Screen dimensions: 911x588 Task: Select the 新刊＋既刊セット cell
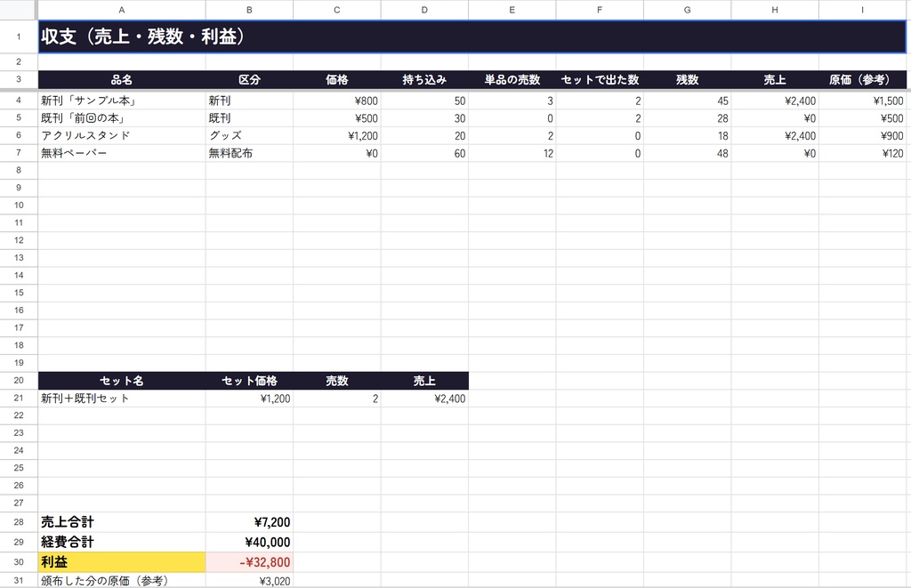click(x=121, y=399)
